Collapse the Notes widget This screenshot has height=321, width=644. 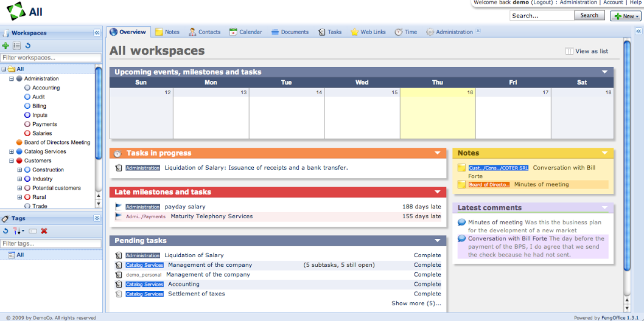tap(604, 153)
